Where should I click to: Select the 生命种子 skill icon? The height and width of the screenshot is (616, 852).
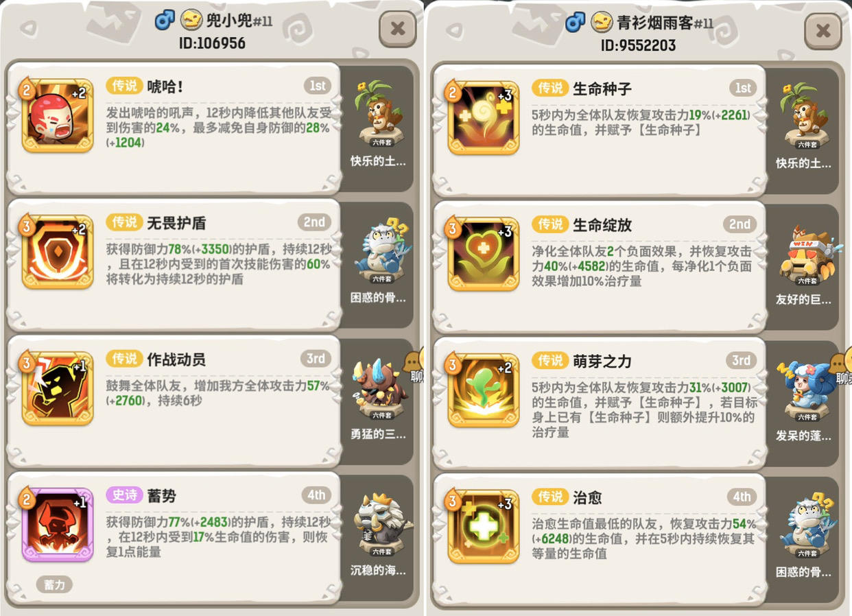click(x=484, y=117)
